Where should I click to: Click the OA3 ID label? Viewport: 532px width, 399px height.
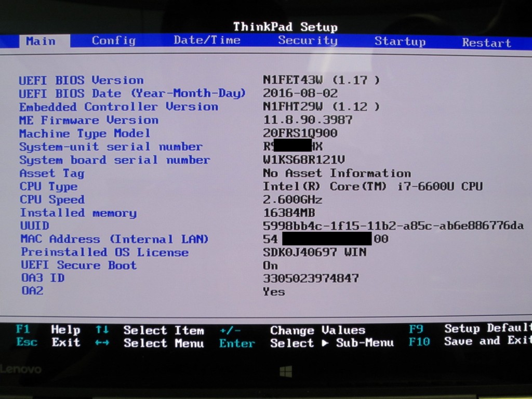point(43,278)
